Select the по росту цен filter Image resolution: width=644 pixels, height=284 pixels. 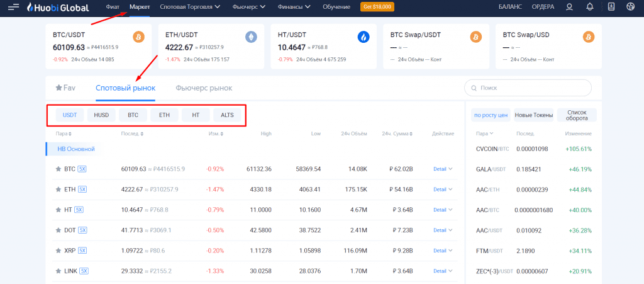491,115
